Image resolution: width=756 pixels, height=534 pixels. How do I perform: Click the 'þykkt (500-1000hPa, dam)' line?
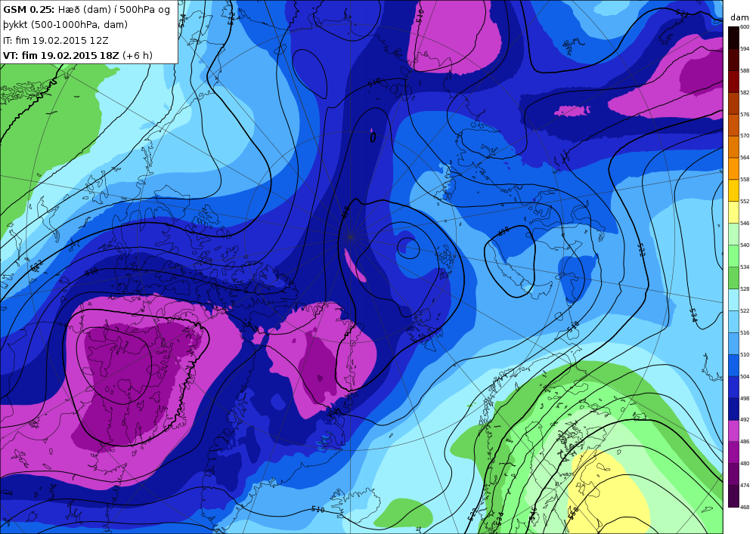coord(66,25)
